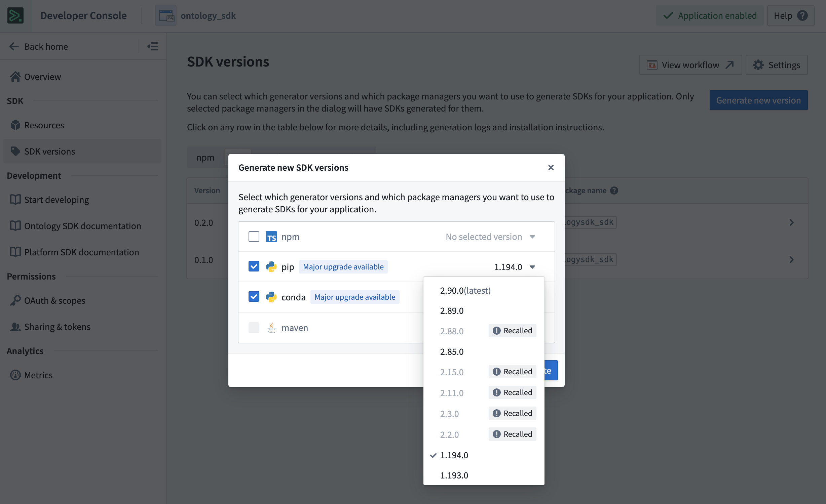Open the npm version selection dropdown
The image size is (826, 504).
[x=490, y=237]
